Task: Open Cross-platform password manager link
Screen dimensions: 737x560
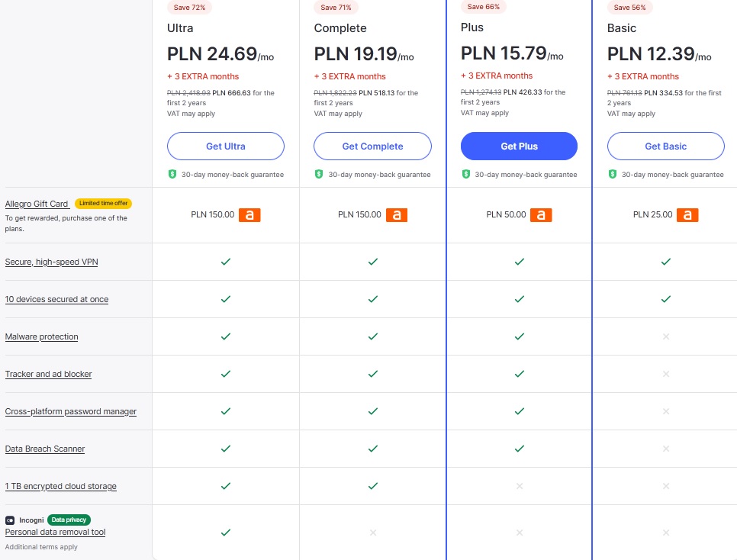Action: coord(70,411)
